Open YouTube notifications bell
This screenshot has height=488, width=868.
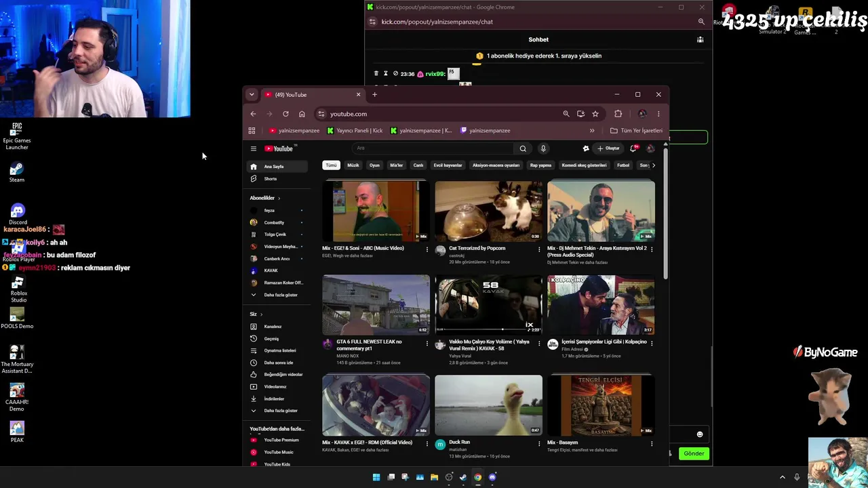tap(633, 148)
